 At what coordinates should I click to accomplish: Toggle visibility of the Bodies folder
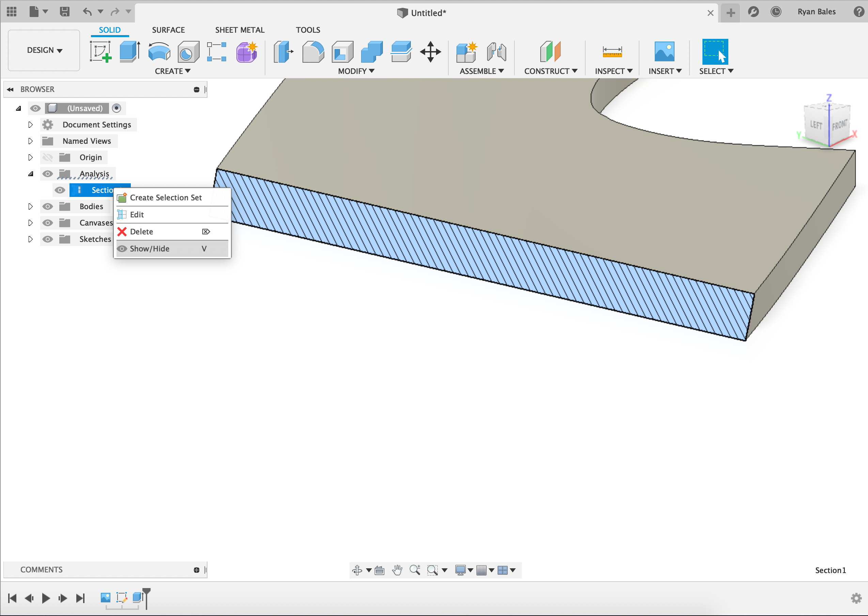click(47, 206)
